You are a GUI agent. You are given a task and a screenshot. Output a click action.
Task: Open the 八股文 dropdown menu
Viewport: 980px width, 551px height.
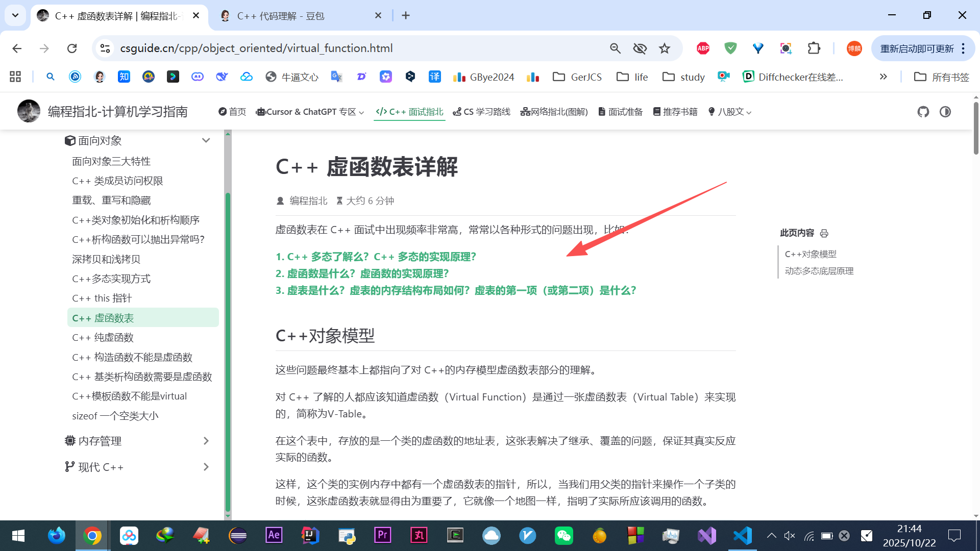tap(730, 112)
